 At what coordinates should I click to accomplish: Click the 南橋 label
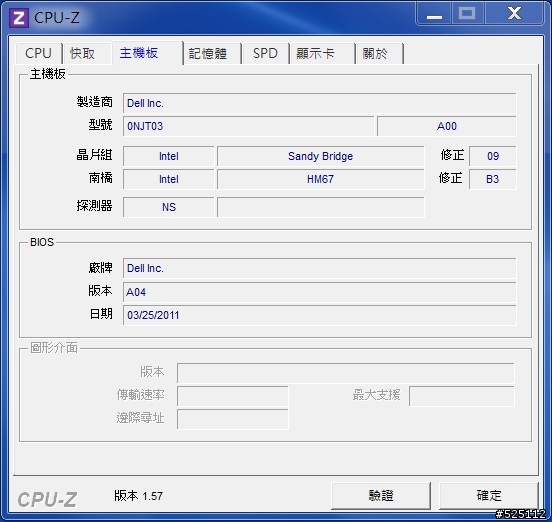tap(101, 178)
